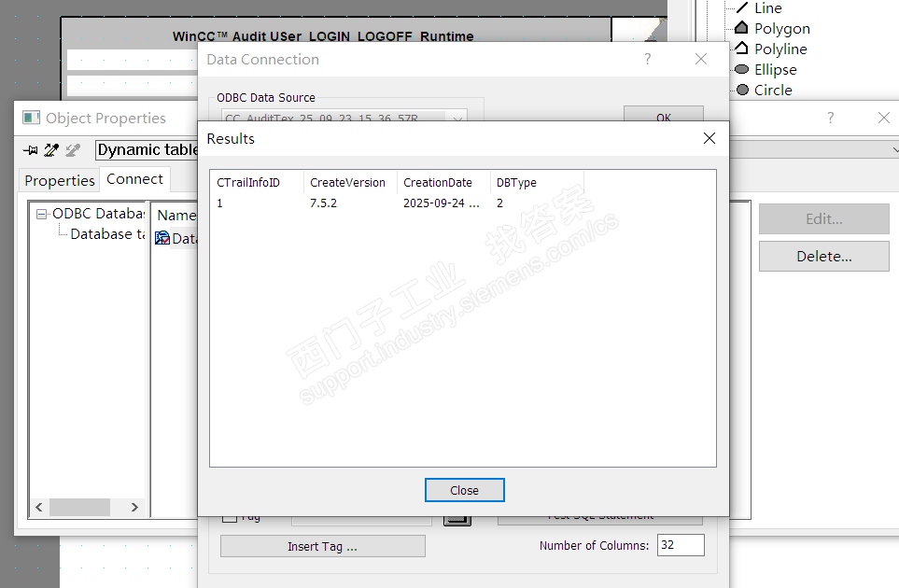899x588 pixels.
Task: Click the Number of Columns field
Action: 681,545
